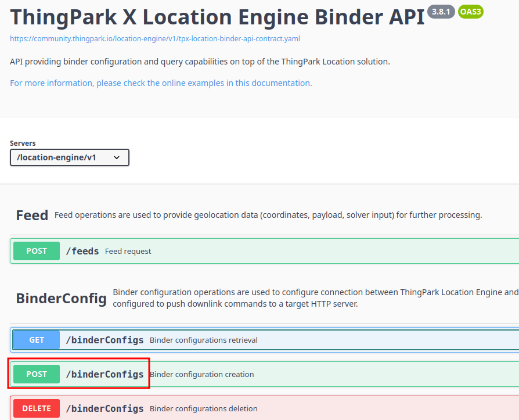This screenshot has width=519, height=420.
Task: Click the OAS3 badge
Action: pyautogui.click(x=471, y=12)
